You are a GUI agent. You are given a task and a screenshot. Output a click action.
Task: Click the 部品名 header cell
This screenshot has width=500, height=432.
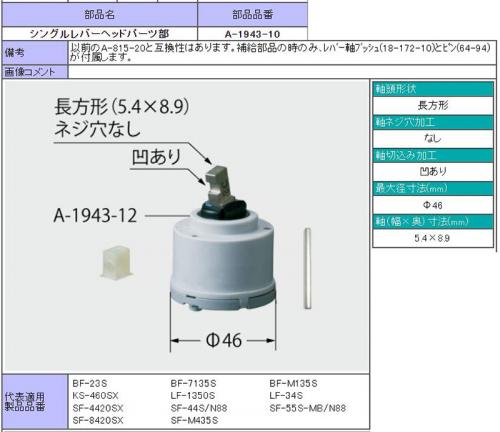[x=99, y=15]
